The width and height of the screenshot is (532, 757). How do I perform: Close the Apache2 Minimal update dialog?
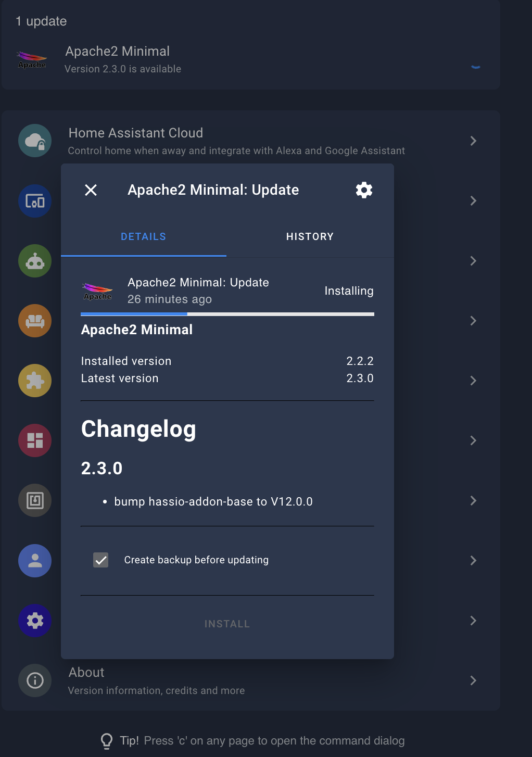pos(90,190)
